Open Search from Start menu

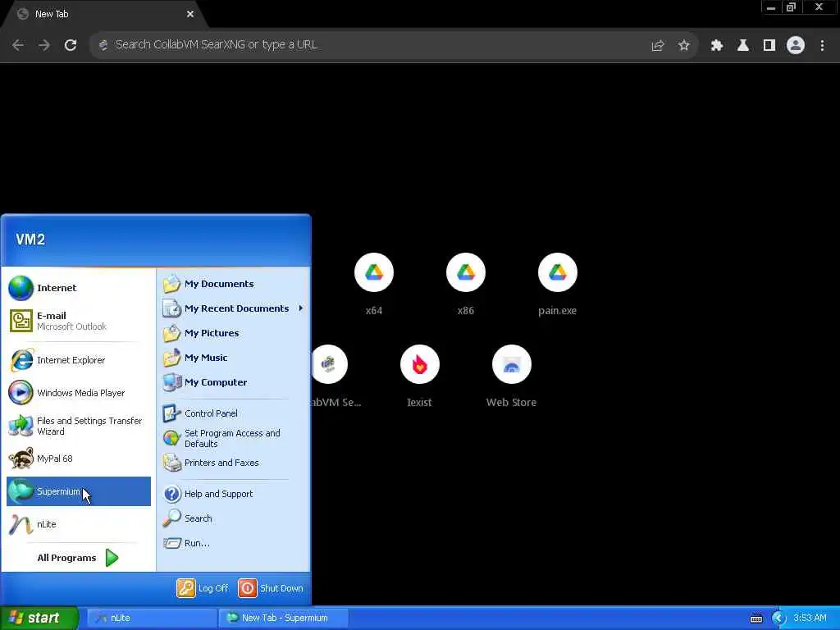[234, 518]
